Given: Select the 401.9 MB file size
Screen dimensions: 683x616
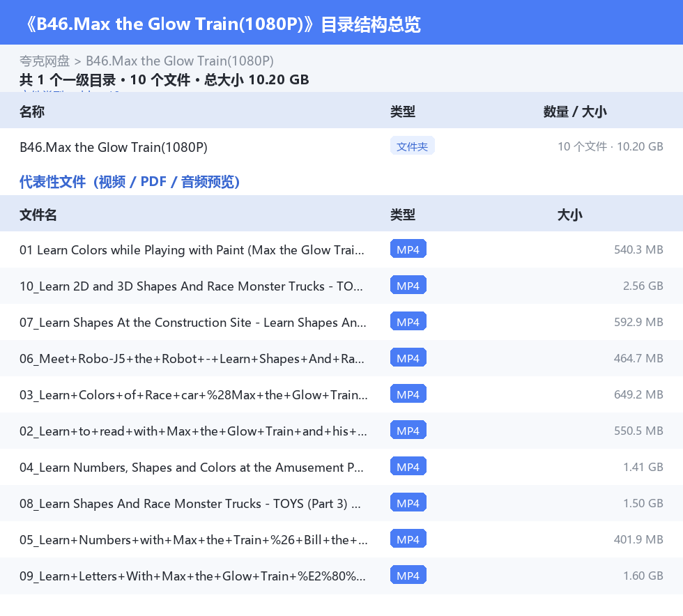Looking at the screenshot, I should click(638, 539).
